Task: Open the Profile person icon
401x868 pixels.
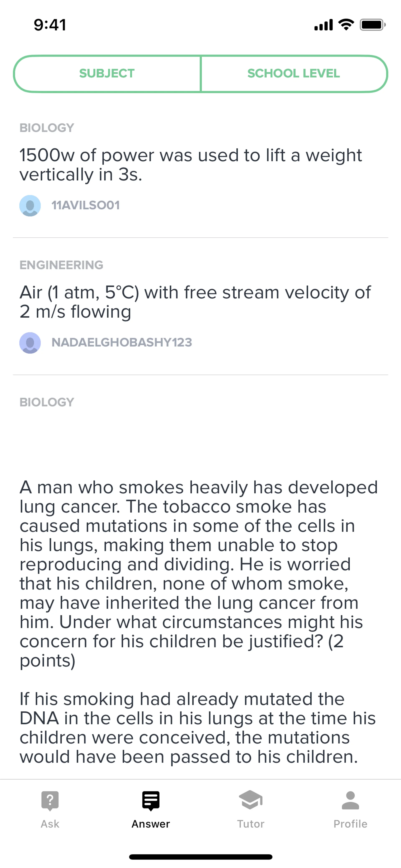Action: (x=350, y=800)
